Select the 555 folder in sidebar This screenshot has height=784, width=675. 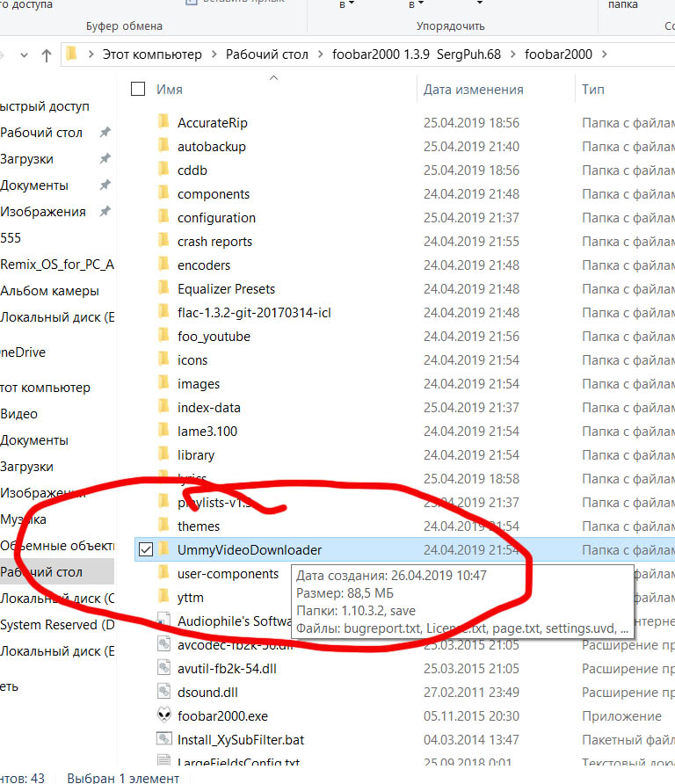pos(11,238)
